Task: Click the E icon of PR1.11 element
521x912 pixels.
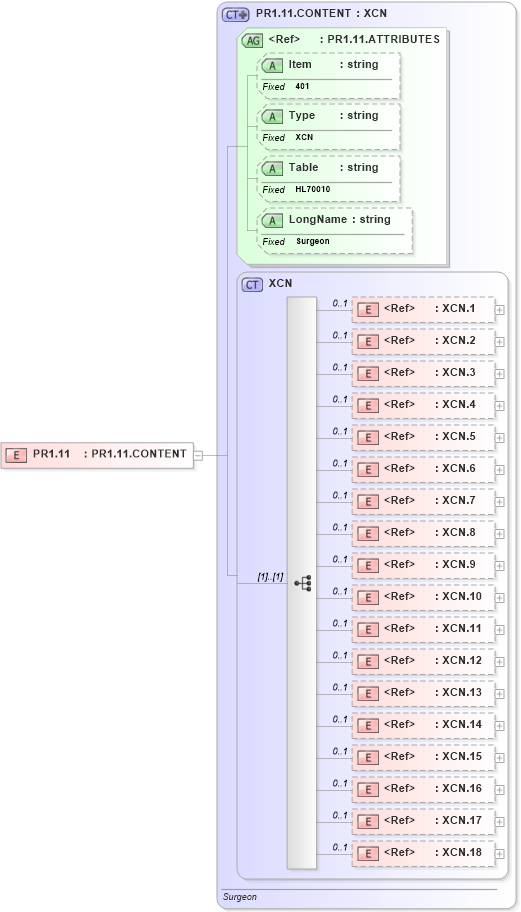Action: (16, 455)
